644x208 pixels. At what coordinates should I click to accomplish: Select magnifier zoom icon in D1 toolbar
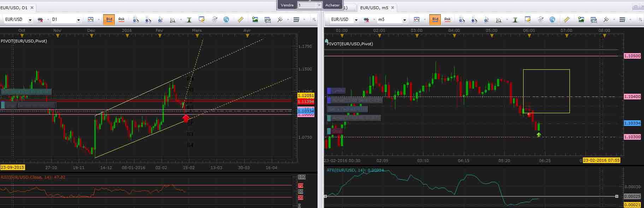[x=172, y=20]
